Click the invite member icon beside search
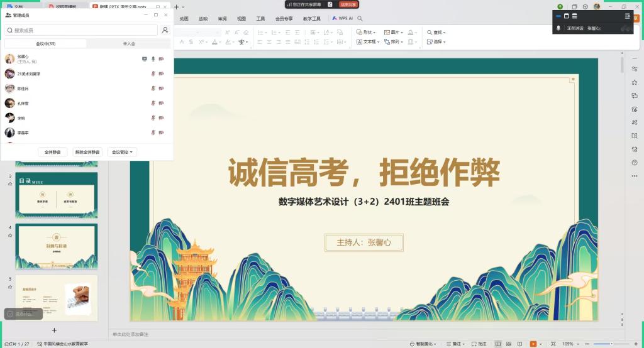Viewport: 644px width, 348px height. (x=165, y=30)
